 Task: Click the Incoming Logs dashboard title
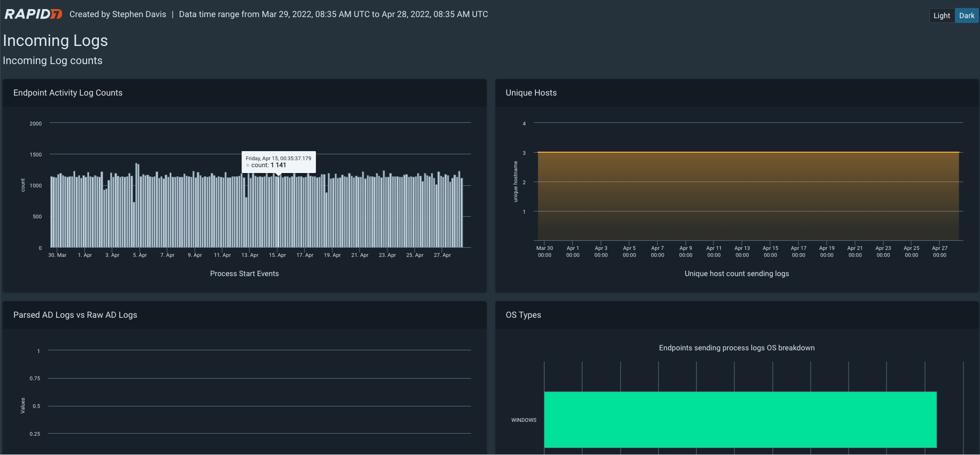click(x=56, y=41)
